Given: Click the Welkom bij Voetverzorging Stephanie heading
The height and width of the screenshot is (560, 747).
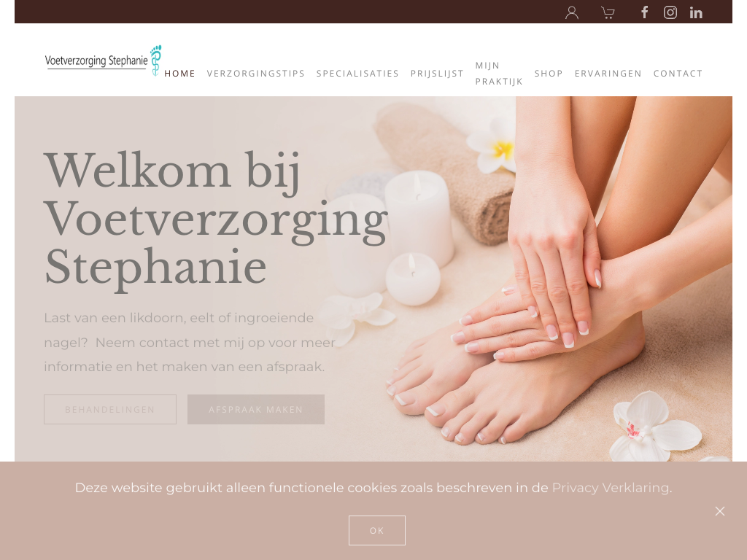Looking at the screenshot, I should [216, 219].
